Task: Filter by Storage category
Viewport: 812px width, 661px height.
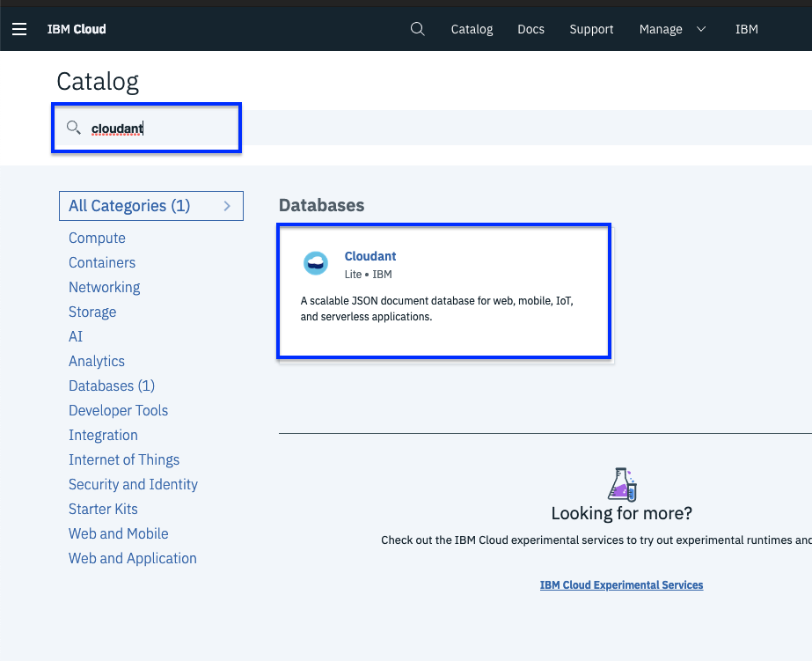Action: pyautogui.click(x=92, y=312)
